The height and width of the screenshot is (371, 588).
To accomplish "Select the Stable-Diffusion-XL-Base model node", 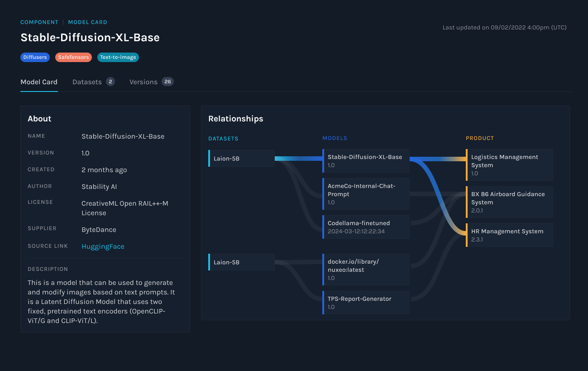I will pos(366,160).
